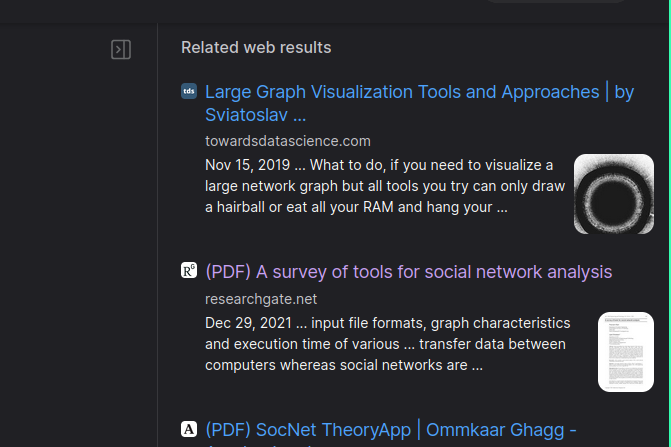
Task: Expand the collapsed sidebar panel icon
Action: pyautogui.click(x=121, y=50)
